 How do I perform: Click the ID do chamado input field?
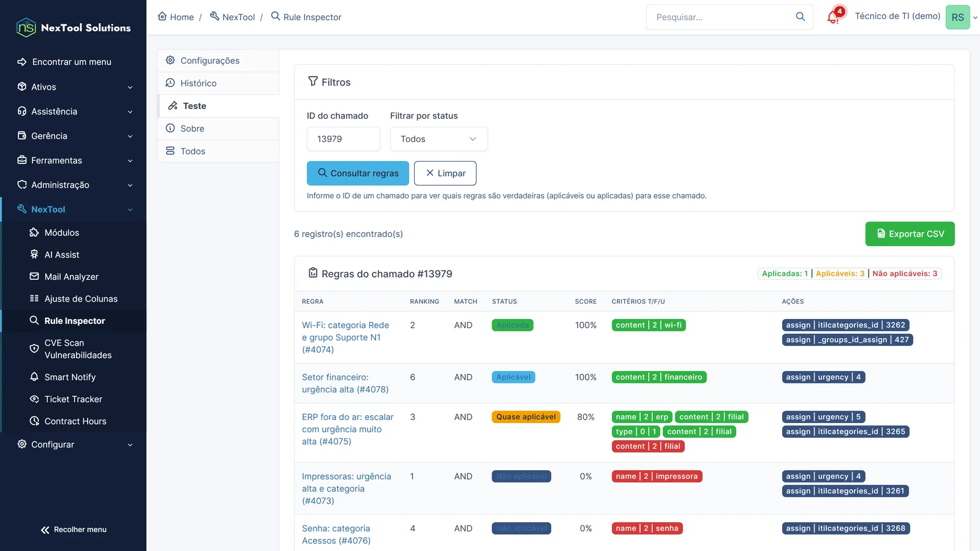pos(344,139)
